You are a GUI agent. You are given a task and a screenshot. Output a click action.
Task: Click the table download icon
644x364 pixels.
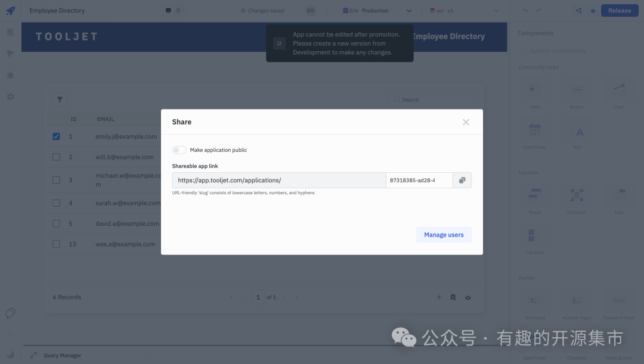click(x=453, y=297)
